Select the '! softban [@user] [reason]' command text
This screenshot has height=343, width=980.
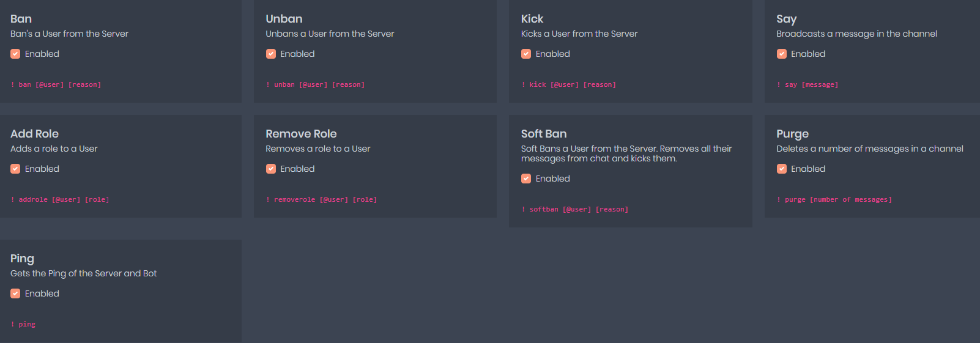coord(574,209)
